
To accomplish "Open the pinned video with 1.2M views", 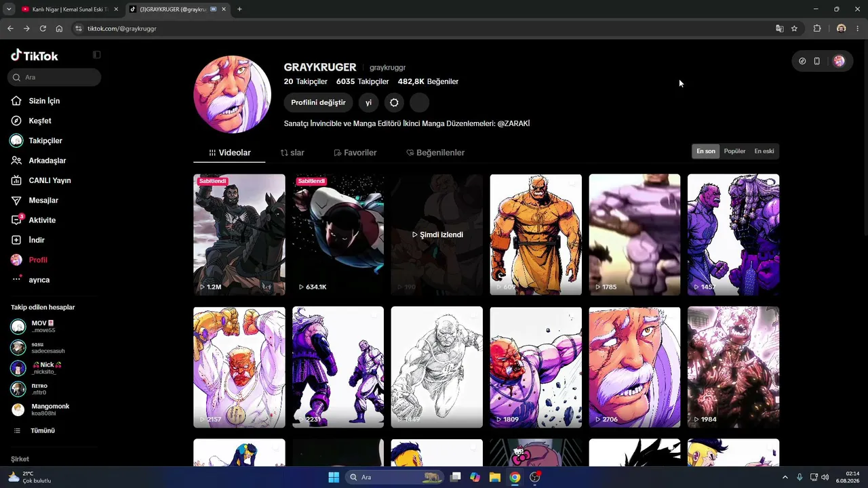I will tap(239, 235).
